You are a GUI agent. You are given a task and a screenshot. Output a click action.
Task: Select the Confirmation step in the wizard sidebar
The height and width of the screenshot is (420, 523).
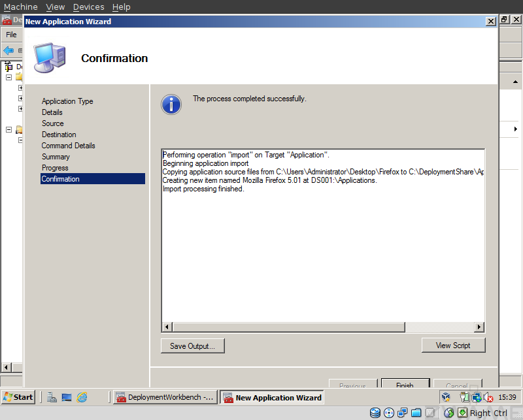coord(93,179)
